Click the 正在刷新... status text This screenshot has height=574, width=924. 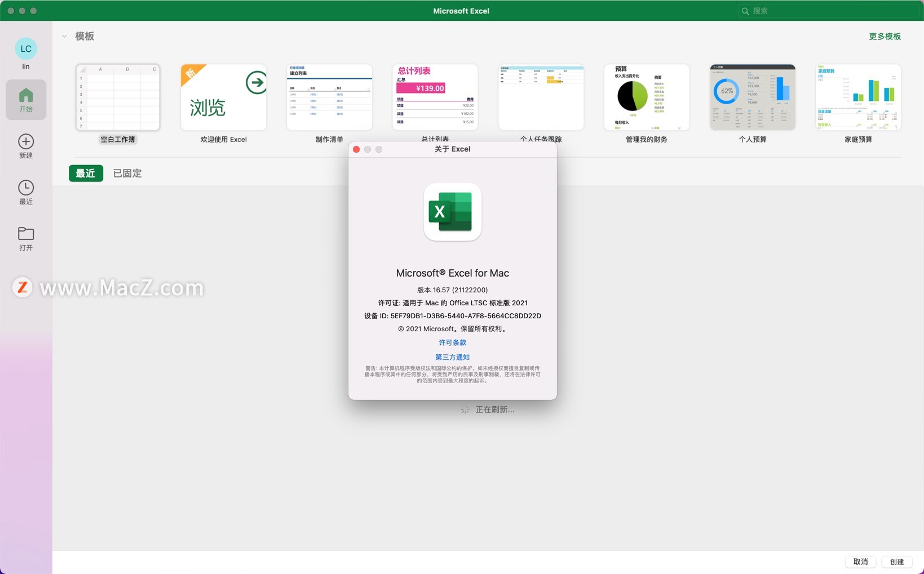(x=494, y=410)
